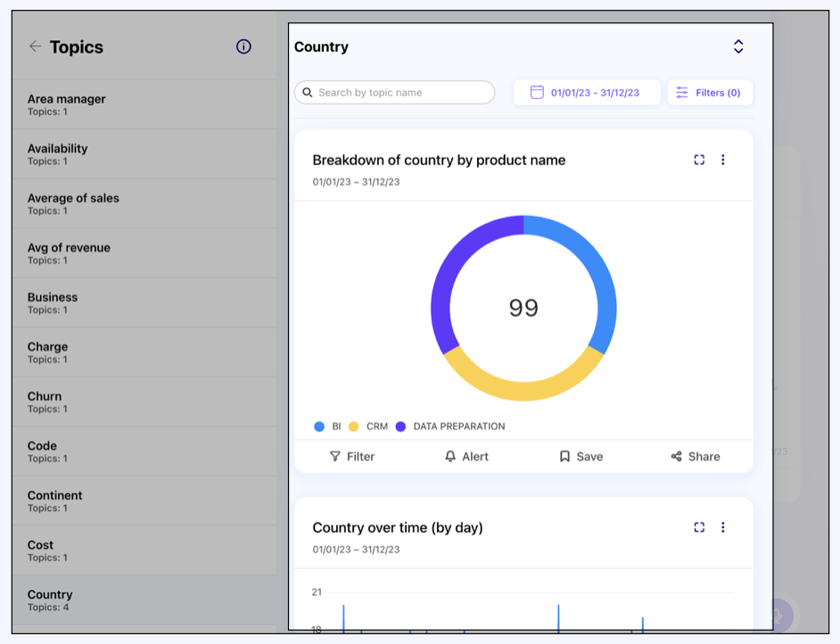The image size is (840, 644).
Task: Open the Filters (0) menu
Action: tap(710, 93)
